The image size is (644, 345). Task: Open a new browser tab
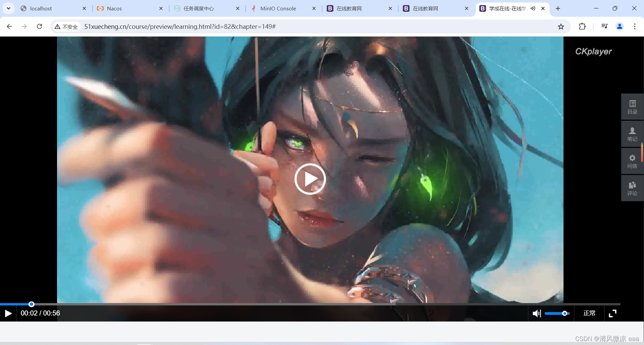click(x=558, y=8)
